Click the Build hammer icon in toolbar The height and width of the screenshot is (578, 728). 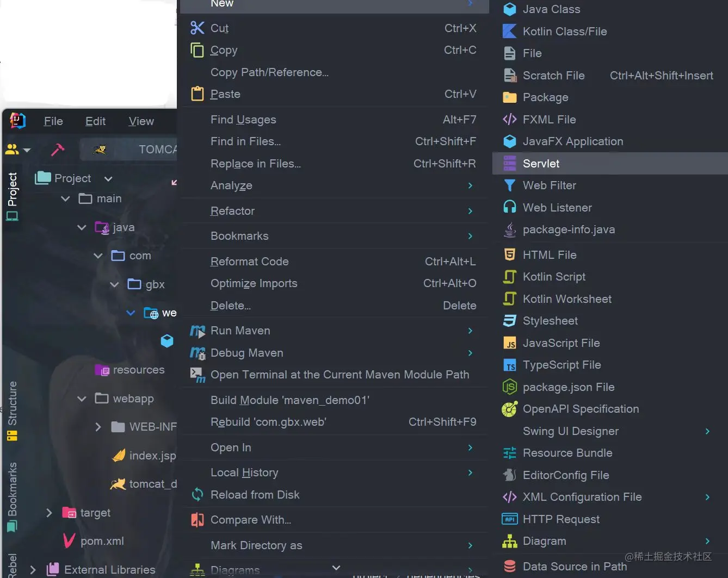click(x=58, y=149)
